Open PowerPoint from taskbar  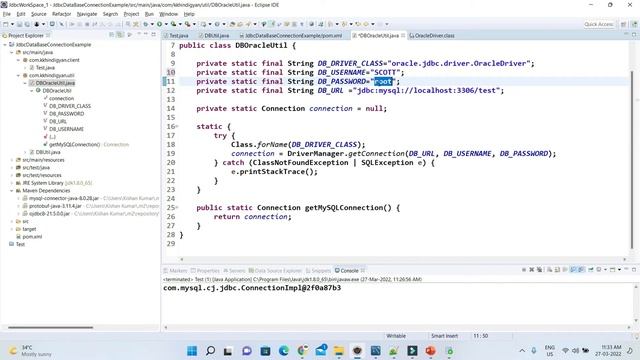pyautogui.click(x=430, y=351)
